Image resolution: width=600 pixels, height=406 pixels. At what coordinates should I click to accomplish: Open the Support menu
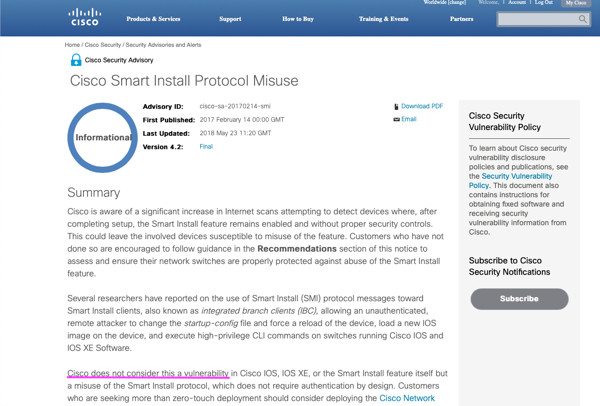click(230, 19)
